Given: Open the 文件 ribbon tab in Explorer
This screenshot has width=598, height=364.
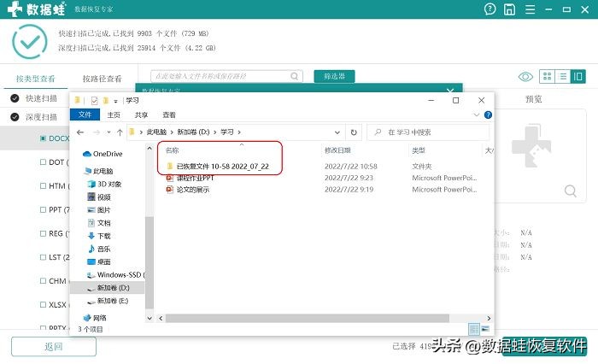Looking at the screenshot, I should pos(85,114).
